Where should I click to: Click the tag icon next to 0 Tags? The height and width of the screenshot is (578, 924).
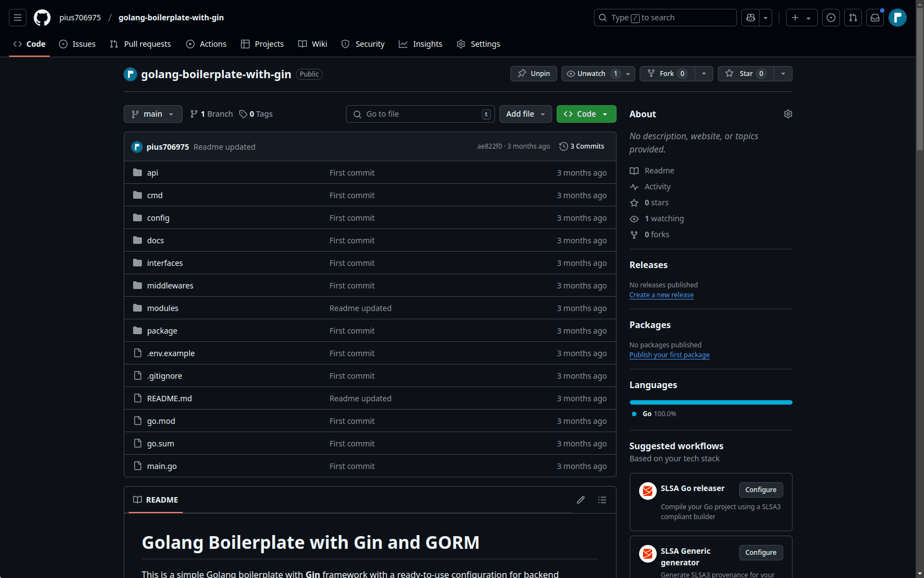click(x=243, y=114)
